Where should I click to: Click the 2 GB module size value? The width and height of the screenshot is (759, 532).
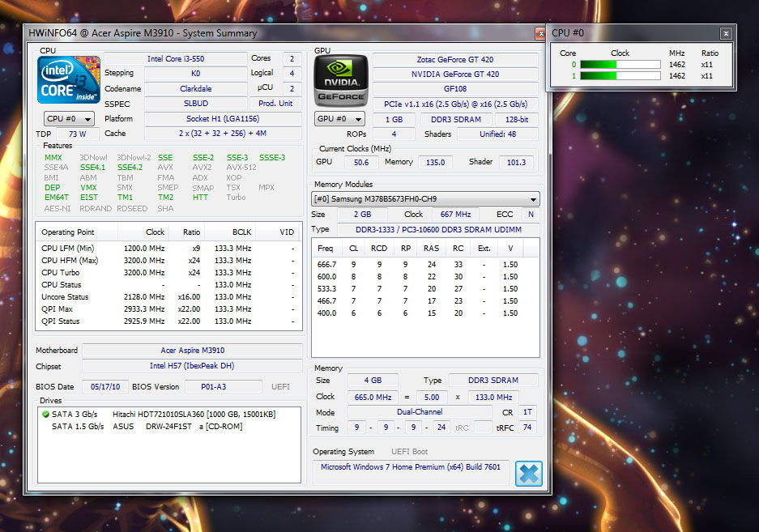(x=362, y=215)
